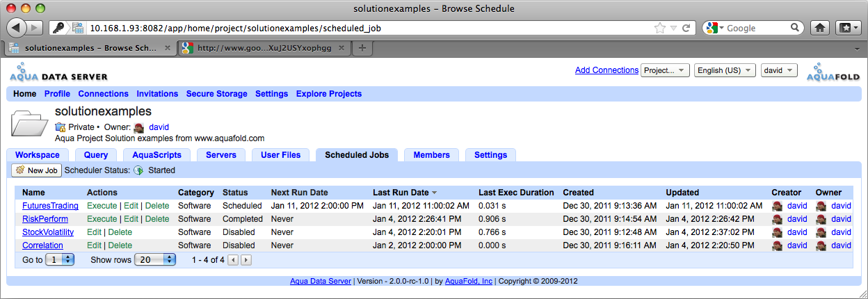868x299 pixels.
Task: Open a new browser tab
Action: 362,48
